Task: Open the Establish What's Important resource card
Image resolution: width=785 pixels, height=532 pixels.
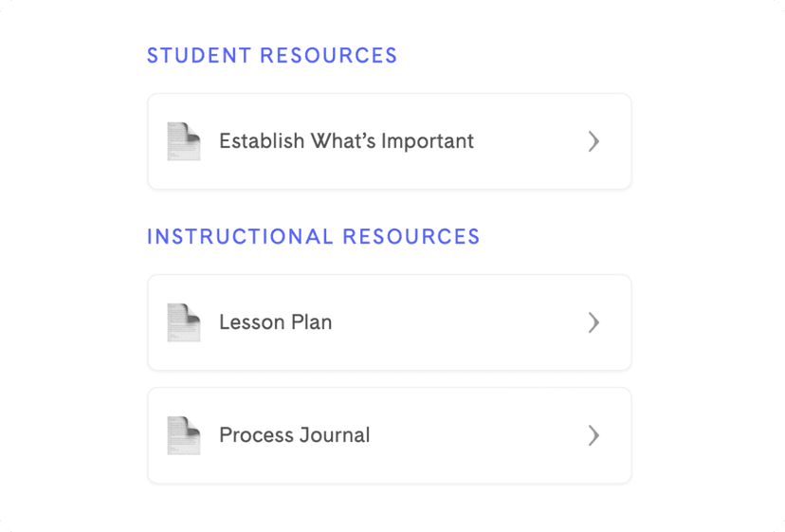Action: click(x=390, y=141)
